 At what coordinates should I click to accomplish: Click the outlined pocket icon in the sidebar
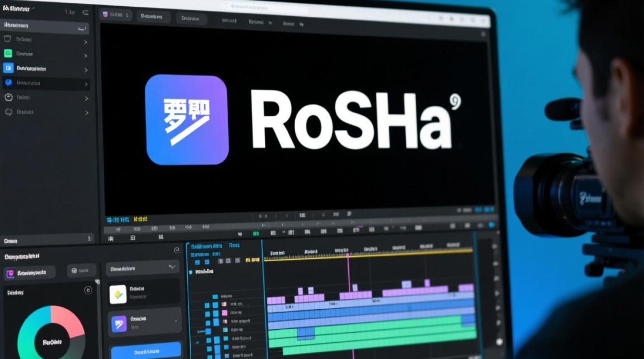[8, 39]
